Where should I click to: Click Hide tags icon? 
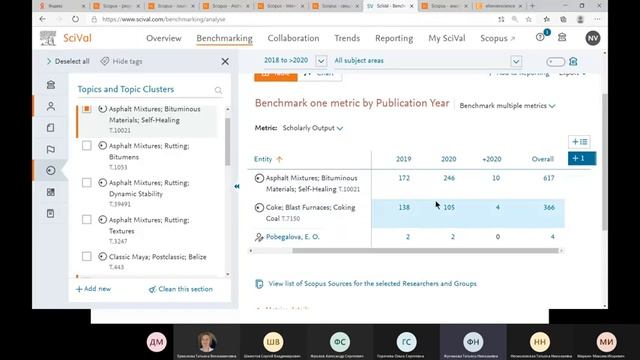pos(105,61)
